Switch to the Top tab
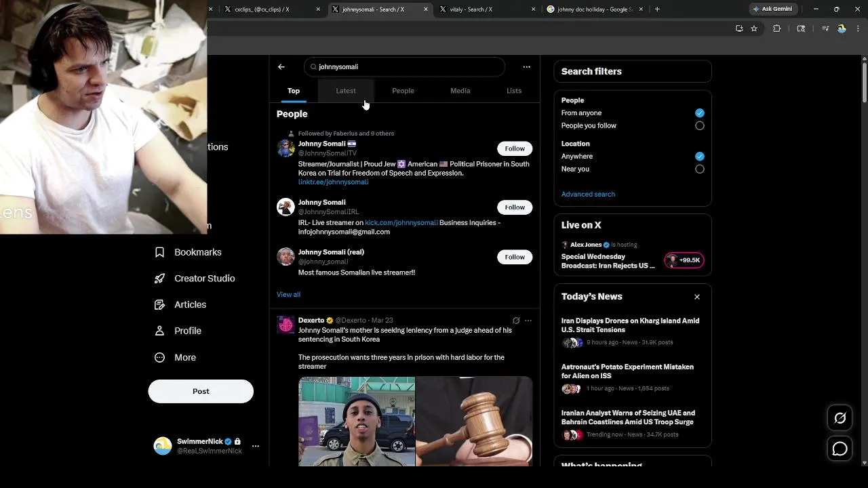This screenshot has width=868, height=488. [294, 91]
